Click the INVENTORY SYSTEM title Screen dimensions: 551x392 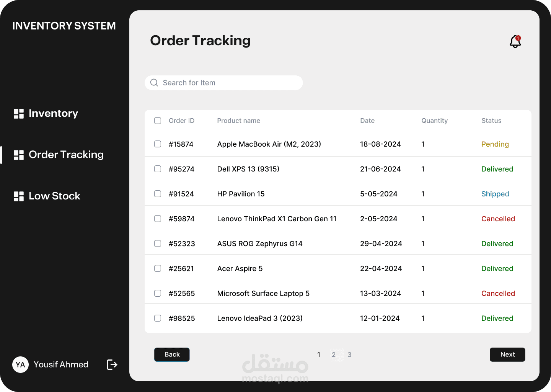click(64, 26)
